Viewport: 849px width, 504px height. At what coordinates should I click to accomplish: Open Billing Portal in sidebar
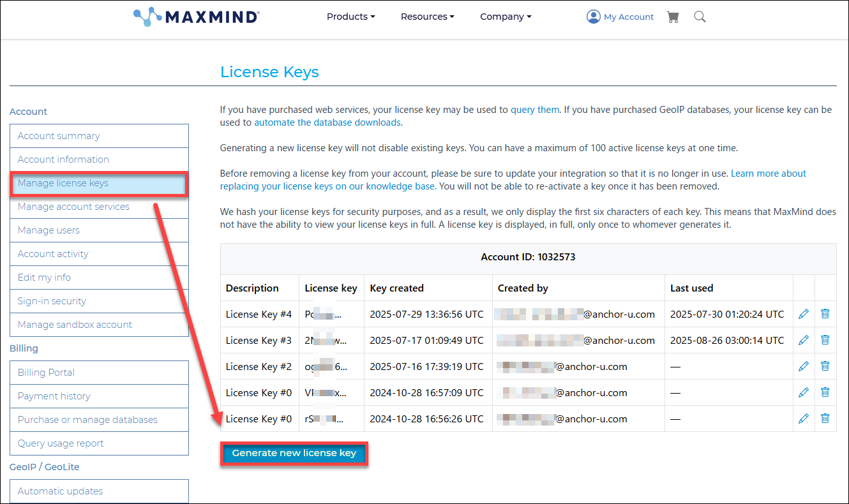click(x=99, y=373)
